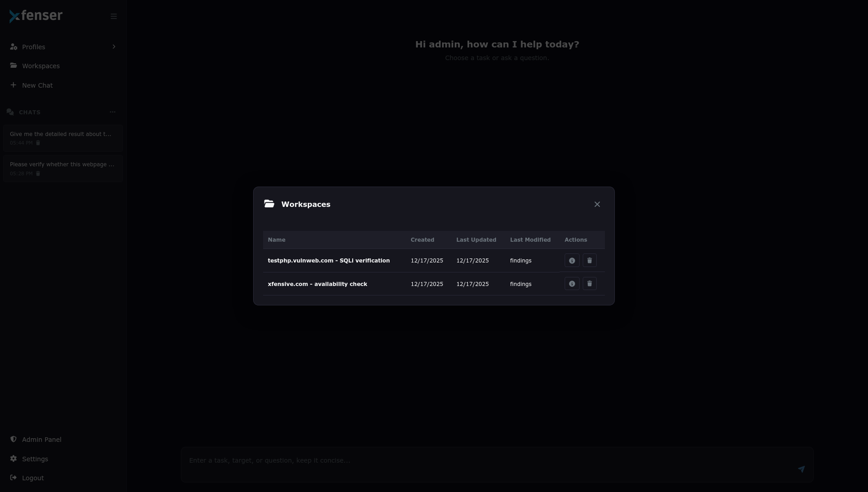868x492 pixels.
Task: Open Settings in the sidebar
Action: (x=35, y=459)
